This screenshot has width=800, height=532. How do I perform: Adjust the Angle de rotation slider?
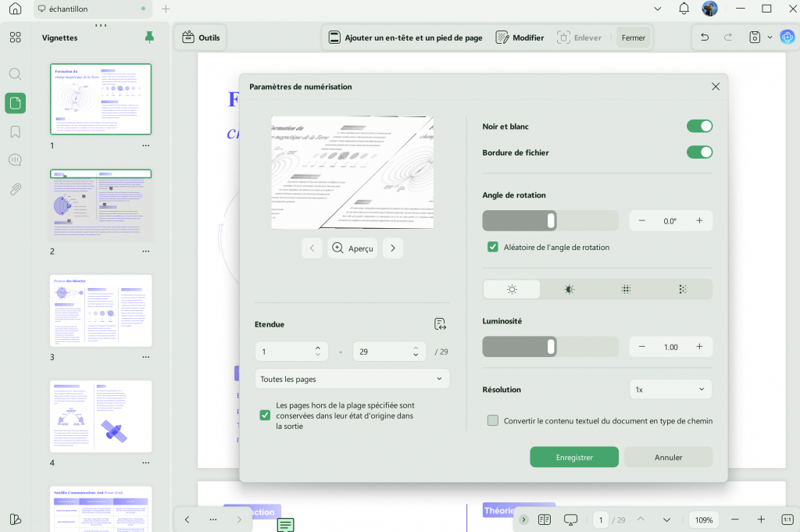click(551, 220)
